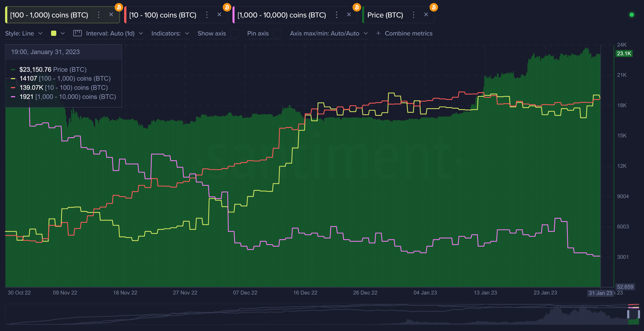This screenshot has width=644, height=331.
Task: Click right handle of timeline range navigator
Action: (x=639, y=314)
